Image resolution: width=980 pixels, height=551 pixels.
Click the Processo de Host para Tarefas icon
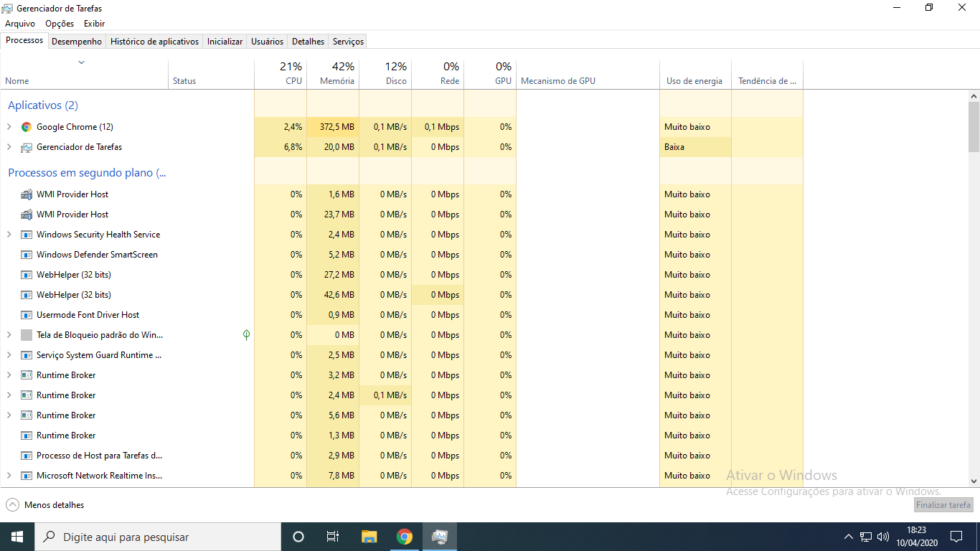27,456
